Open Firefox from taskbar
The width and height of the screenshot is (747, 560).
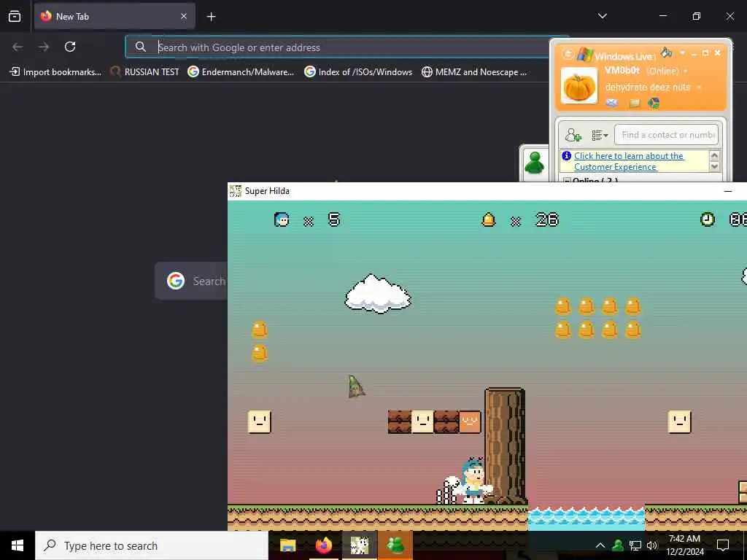tap(323, 545)
